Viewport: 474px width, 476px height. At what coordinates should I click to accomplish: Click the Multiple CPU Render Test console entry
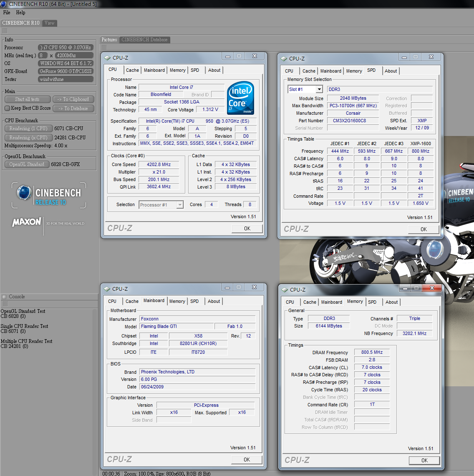pos(26,344)
